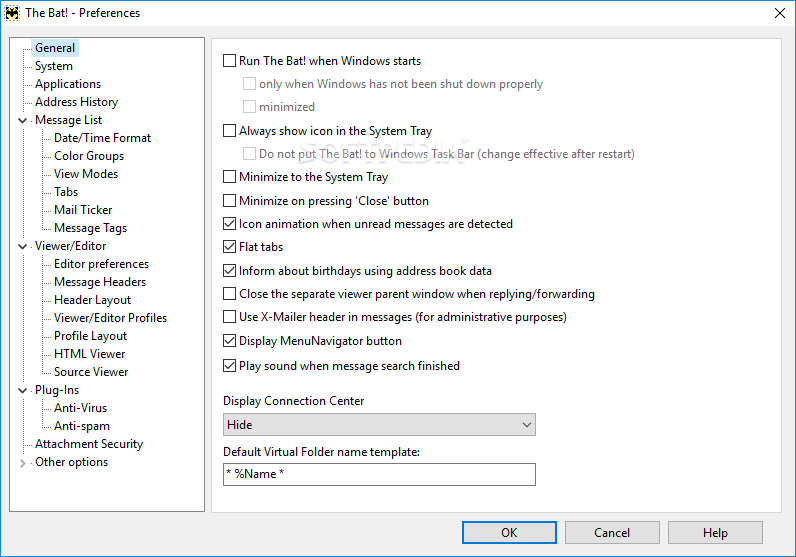
Task: Expand the Other options tree node
Action: (x=23, y=463)
